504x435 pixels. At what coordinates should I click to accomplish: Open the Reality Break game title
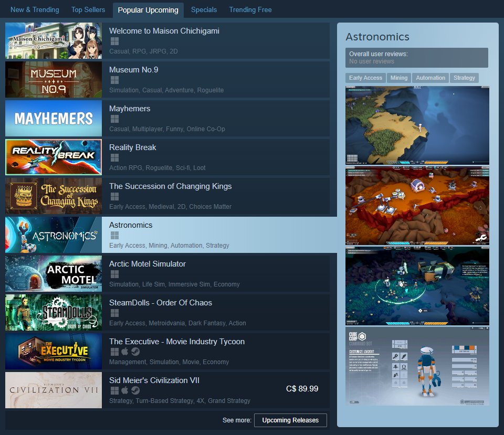coord(132,147)
